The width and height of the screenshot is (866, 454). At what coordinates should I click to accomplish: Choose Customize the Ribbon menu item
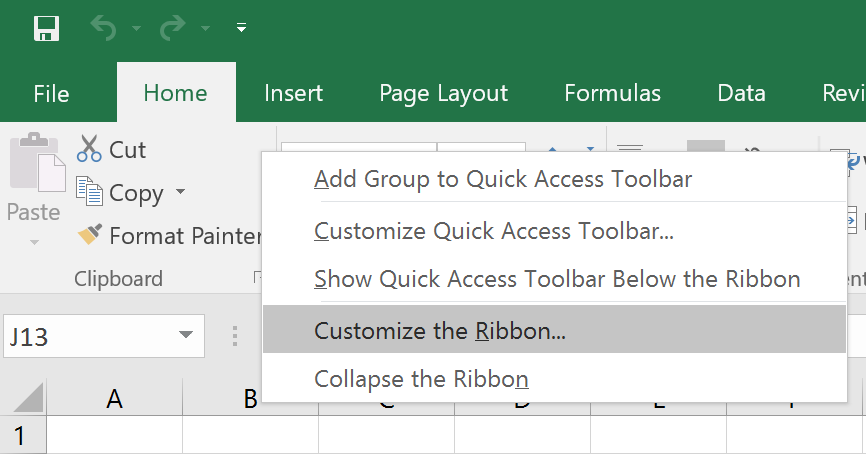click(x=440, y=330)
